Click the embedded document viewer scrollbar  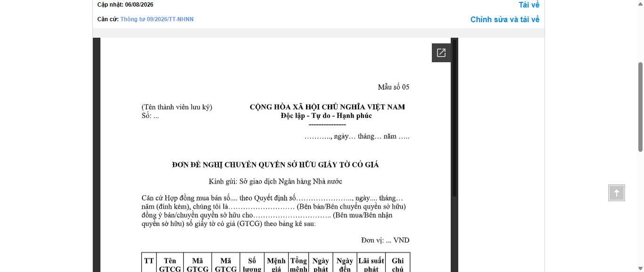point(454,118)
